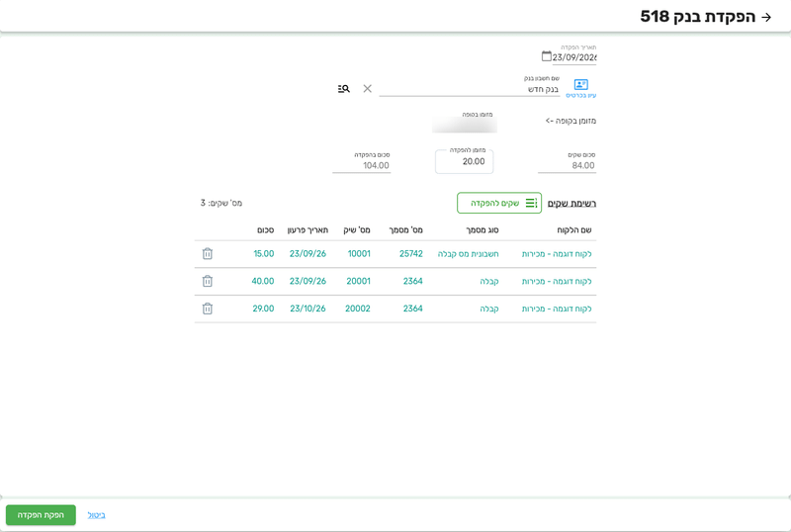Delete the check row numbered 20001
Screen dimensions: 791x532
pyautogui.click(x=208, y=281)
